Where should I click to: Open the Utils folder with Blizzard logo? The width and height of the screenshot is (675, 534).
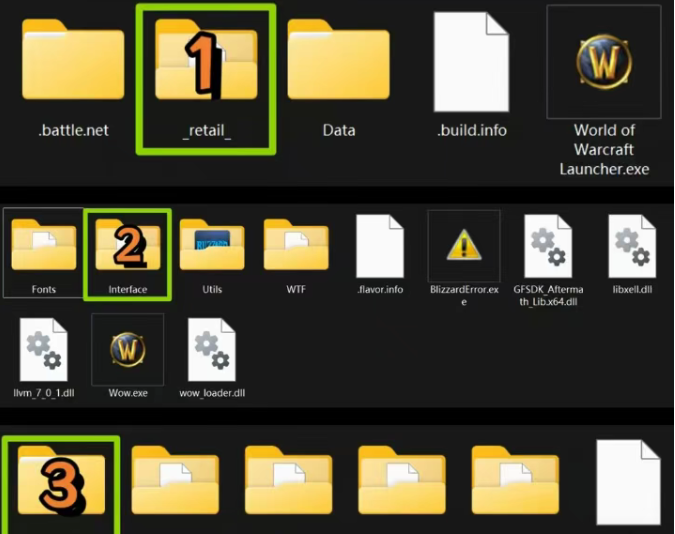click(x=212, y=246)
